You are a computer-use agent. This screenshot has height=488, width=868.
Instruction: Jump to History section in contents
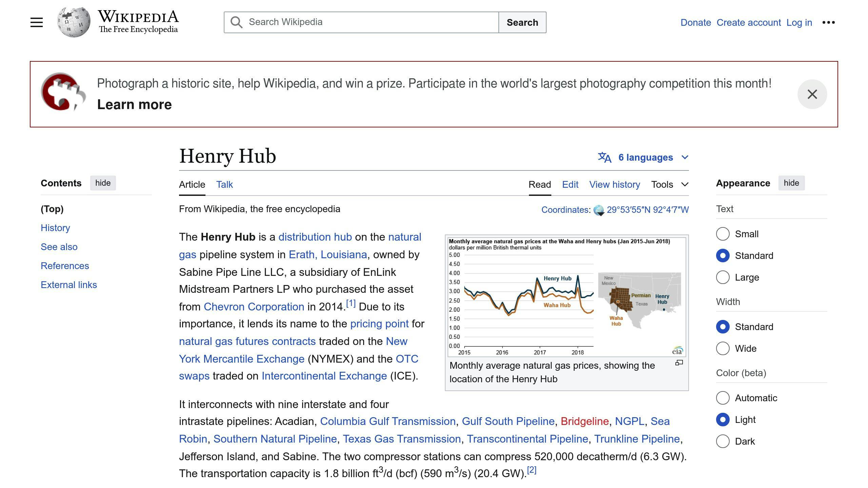tap(55, 228)
